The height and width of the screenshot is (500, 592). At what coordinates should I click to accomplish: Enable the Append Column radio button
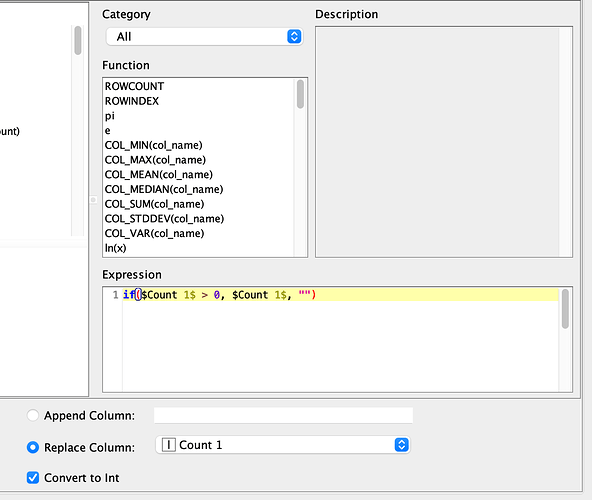33,415
